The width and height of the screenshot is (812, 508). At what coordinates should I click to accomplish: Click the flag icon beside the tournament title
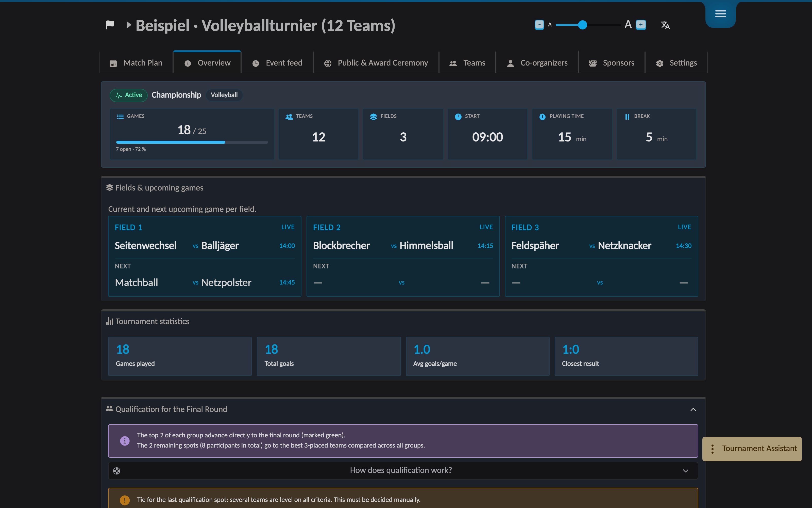click(110, 25)
